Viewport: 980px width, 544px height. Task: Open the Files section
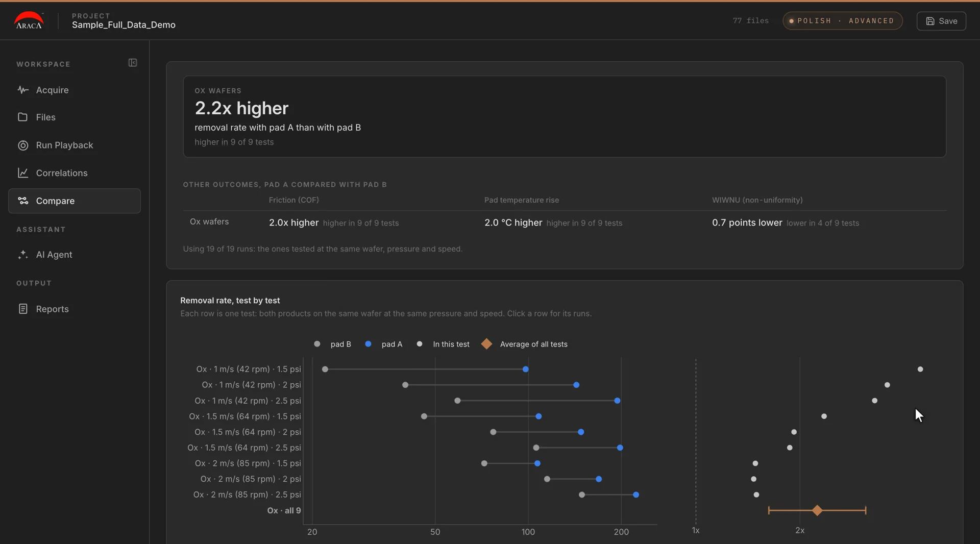(x=75, y=117)
